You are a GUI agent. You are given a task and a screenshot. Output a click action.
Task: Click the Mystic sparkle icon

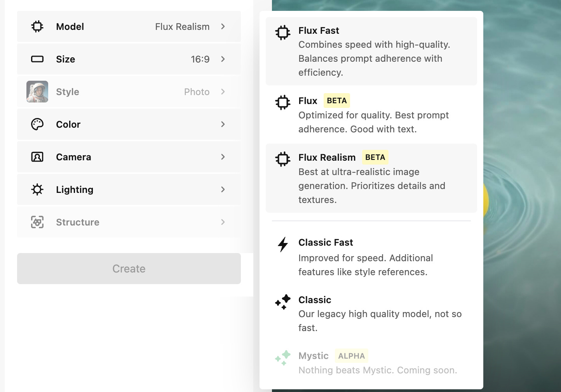pyautogui.click(x=283, y=358)
